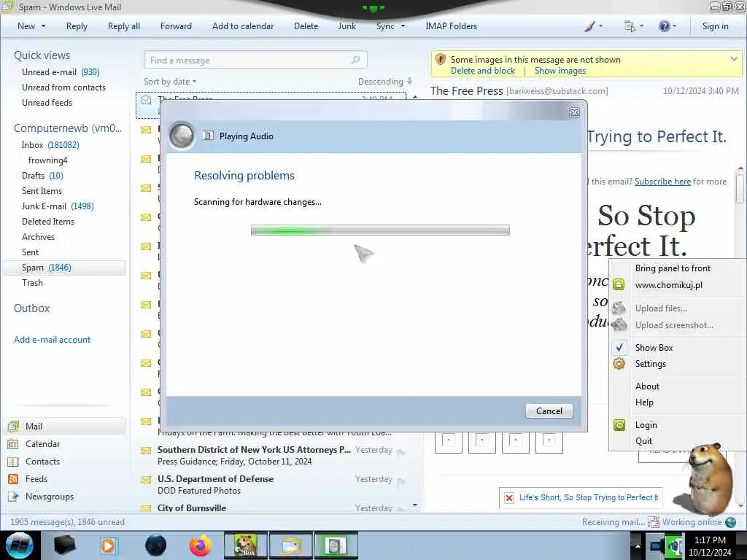
Task: Click Add e-mail account link
Action: point(52,340)
